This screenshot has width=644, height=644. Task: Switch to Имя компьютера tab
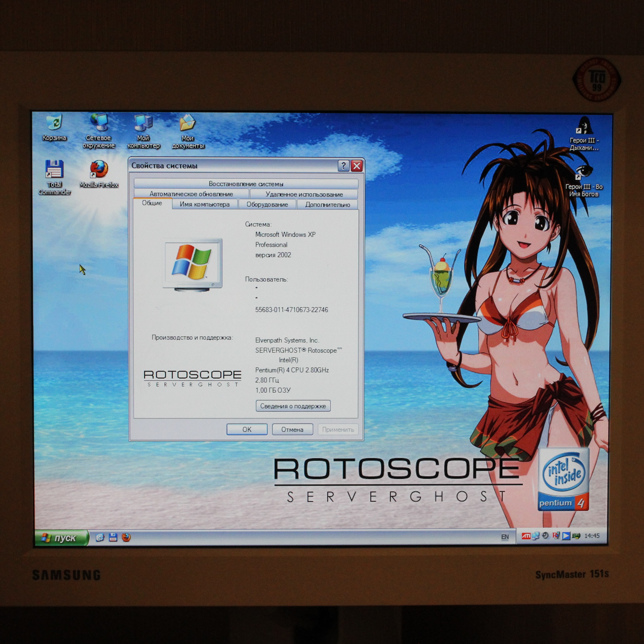(204, 204)
